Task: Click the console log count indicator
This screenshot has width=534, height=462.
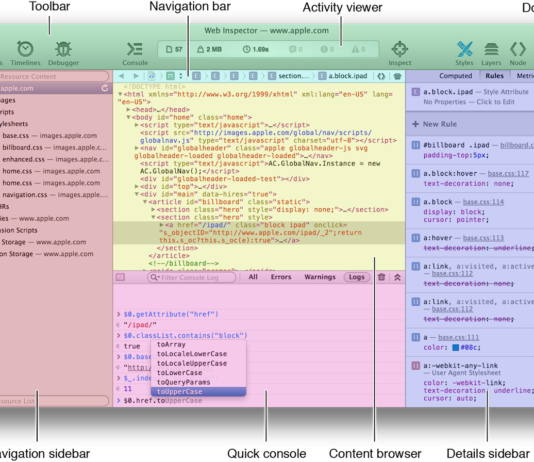Action: [296, 49]
